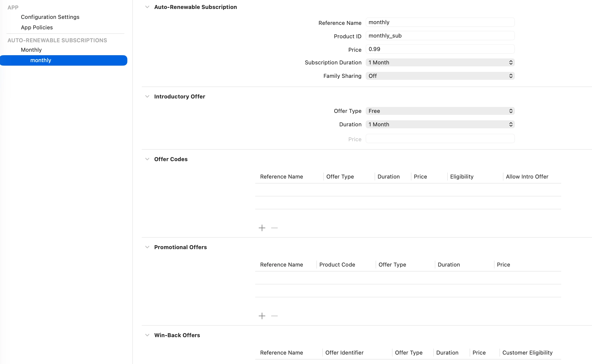Image resolution: width=592 pixels, height=364 pixels.
Task: Click the minus icon under Offer Codes
Action: point(274,228)
